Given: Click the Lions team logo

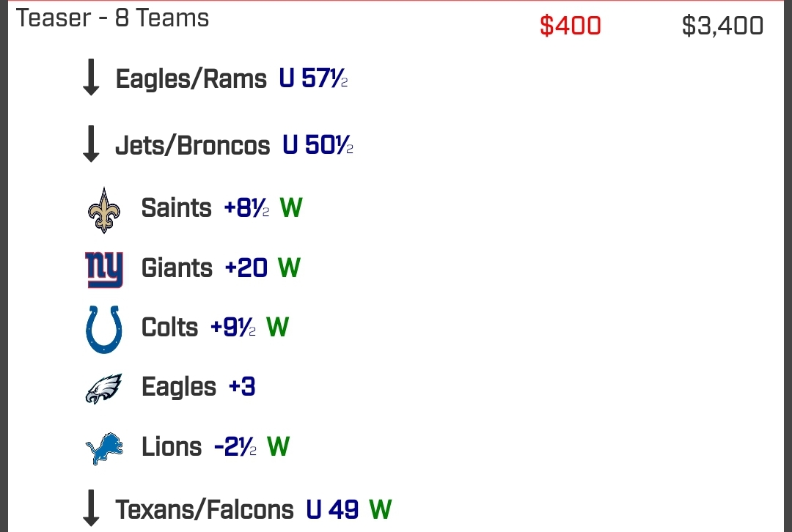Looking at the screenshot, I should point(103,446).
